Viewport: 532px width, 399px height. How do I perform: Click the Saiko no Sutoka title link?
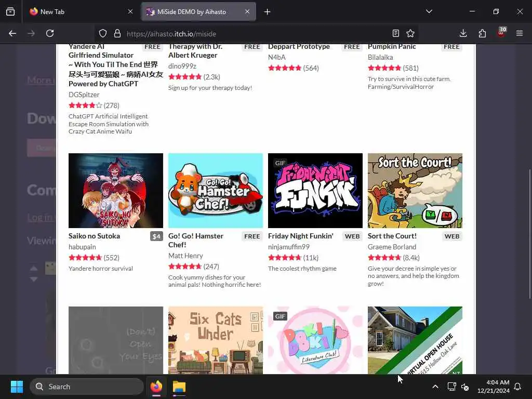tap(95, 236)
